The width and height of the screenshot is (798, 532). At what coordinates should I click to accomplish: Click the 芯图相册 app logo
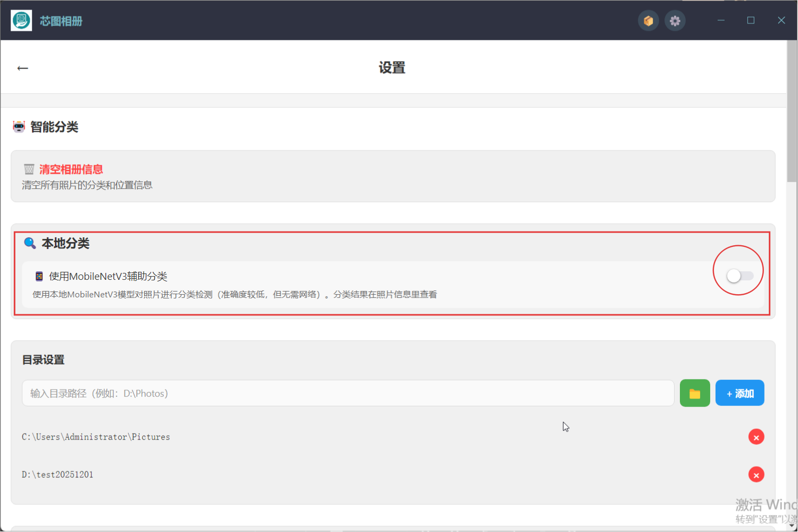pyautogui.click(x=21, y=21)
